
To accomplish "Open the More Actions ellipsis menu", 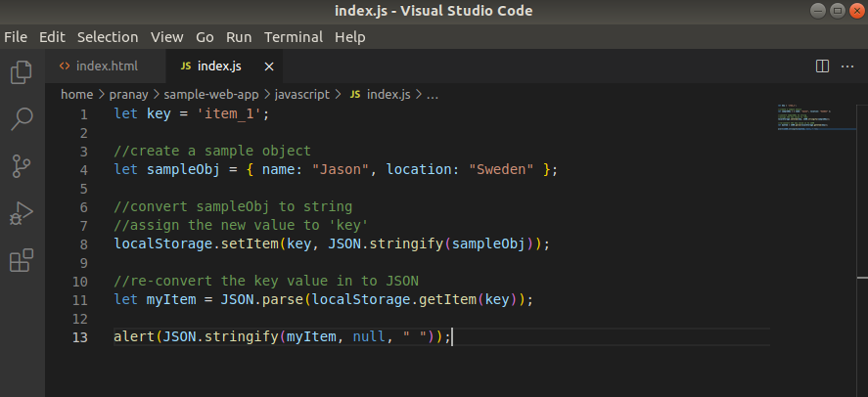I will tap(847, 66).
